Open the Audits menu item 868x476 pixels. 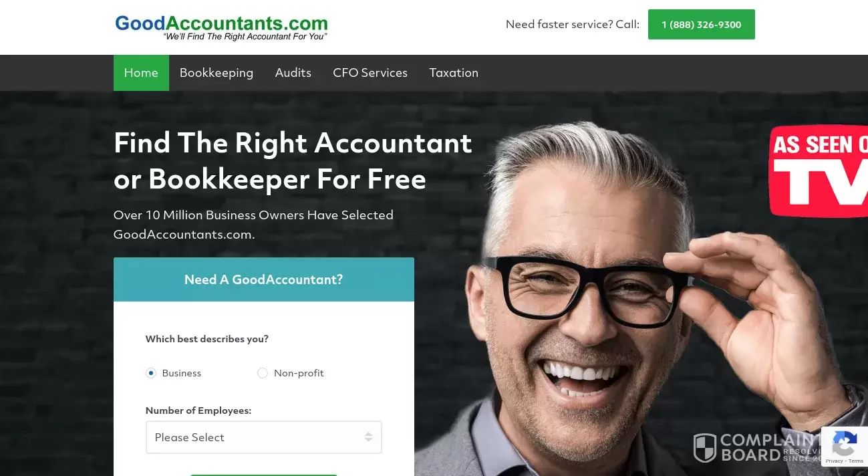click(x=293, y=73)
